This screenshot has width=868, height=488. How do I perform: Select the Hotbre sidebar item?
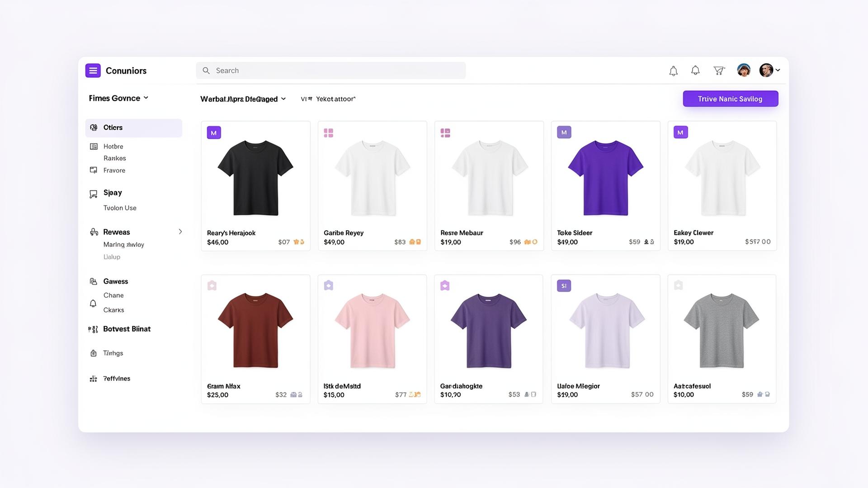coord(113,146)
